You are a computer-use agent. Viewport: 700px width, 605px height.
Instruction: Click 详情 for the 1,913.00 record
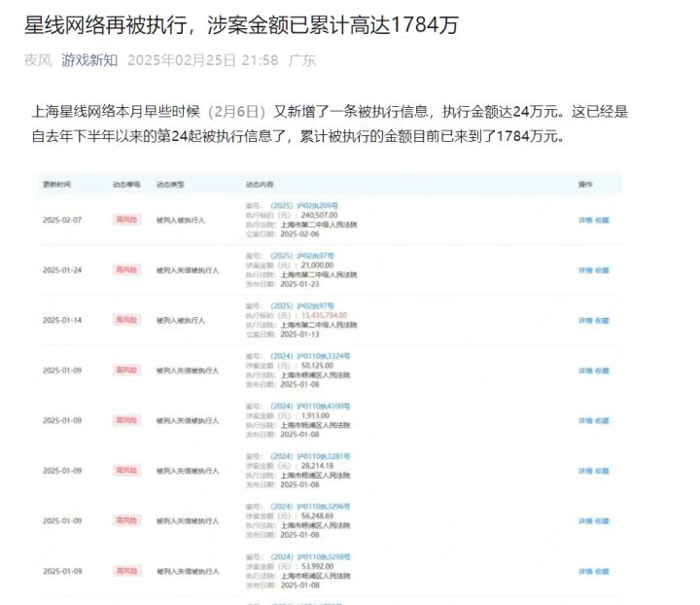585,420
